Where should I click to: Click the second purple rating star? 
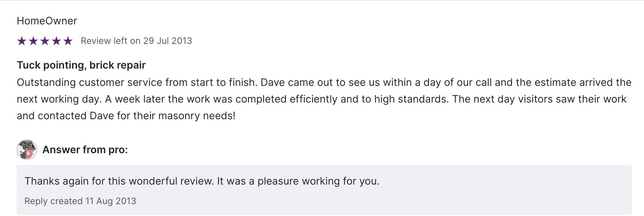[33, 41]
